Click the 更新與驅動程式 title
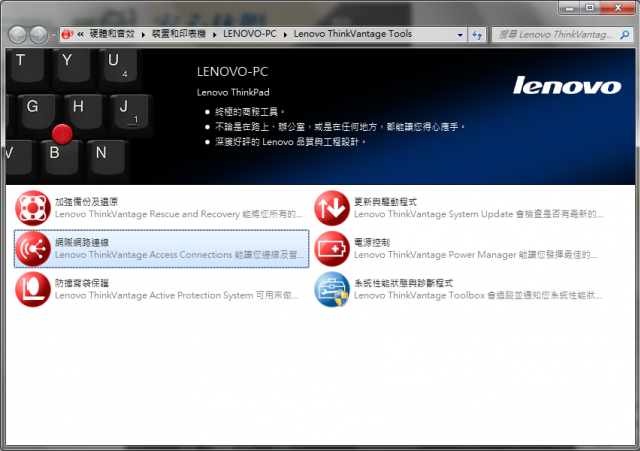This screenshot has height=451, width=640. (385, 202)
